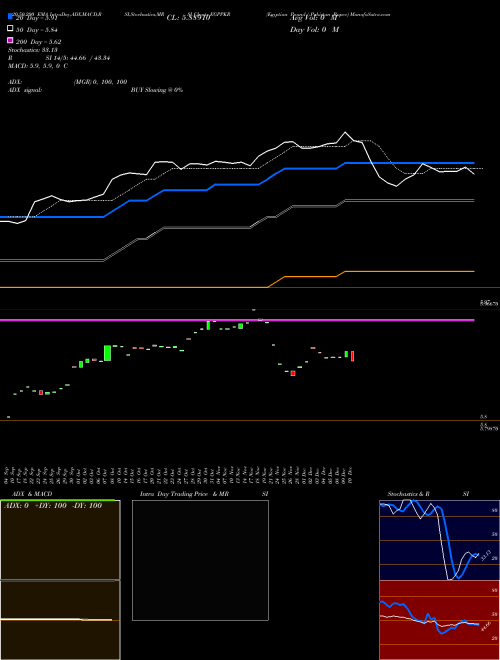Click the upper ADX chart area
Screen dimensions: 500x660
[x=60, y=540]
